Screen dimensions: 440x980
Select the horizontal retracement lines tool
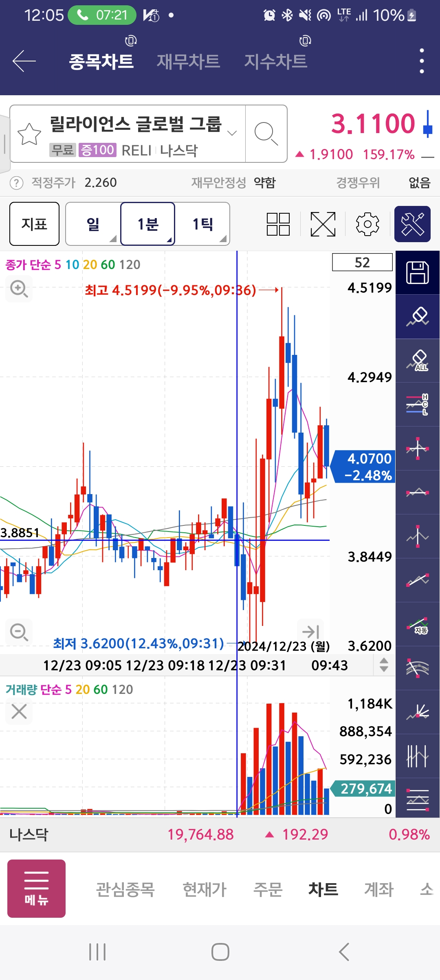tap(418, 798)
